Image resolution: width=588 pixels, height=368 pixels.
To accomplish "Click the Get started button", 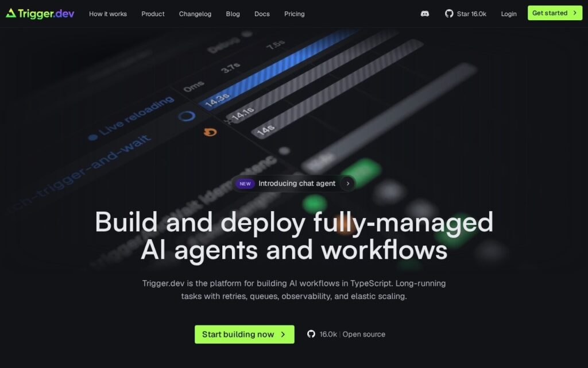I will click(x=555, y=13).
